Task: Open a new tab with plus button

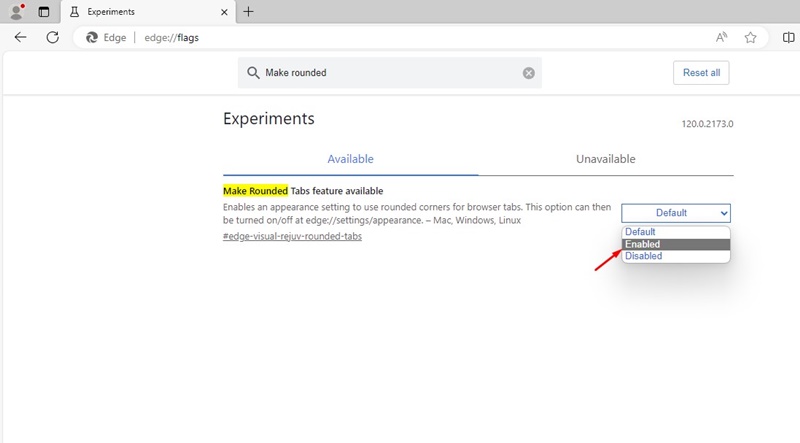Action: 248,11
